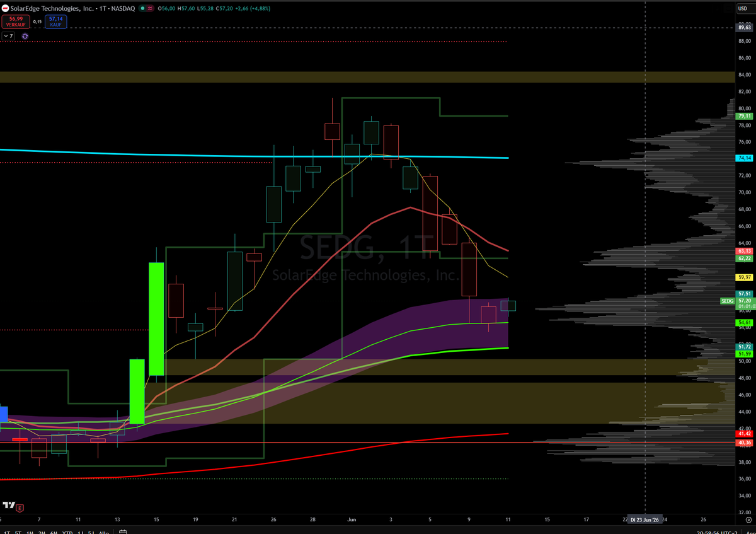Click the red 40,36 price label
The width and height of the screenshot is (756, 534).
pyautogui.click(x=744, y=443)
